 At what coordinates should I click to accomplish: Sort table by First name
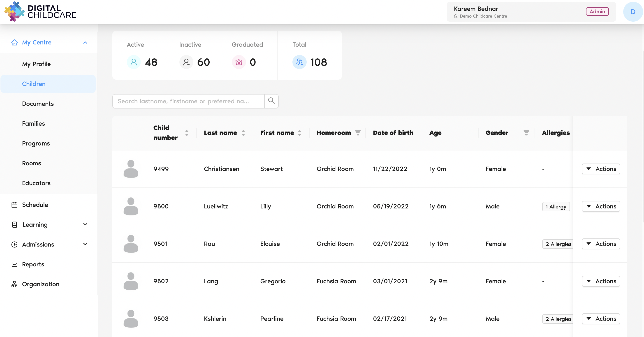[x=299, y=133]
